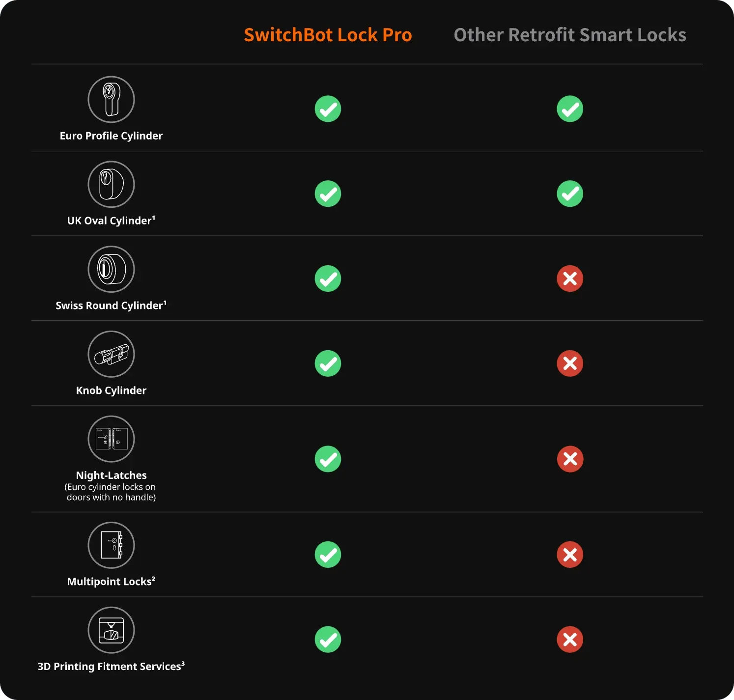Click red cross in Knob Cylinder row
Image resolution: width=734 pixels, height=700 pixels.
[570, 364]
